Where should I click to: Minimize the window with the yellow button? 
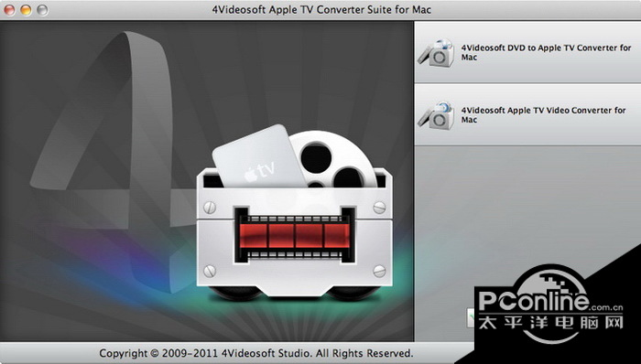(26, 10)
